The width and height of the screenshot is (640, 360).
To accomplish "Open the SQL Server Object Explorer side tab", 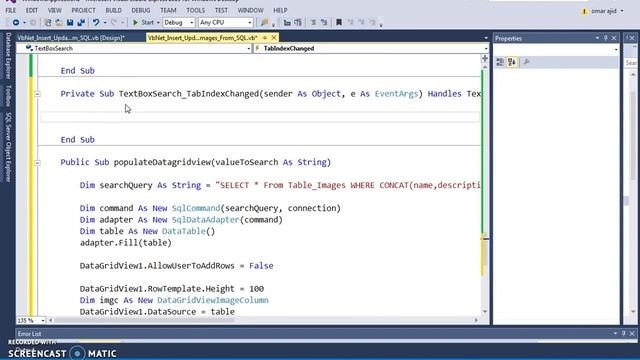I will (8, 147).
